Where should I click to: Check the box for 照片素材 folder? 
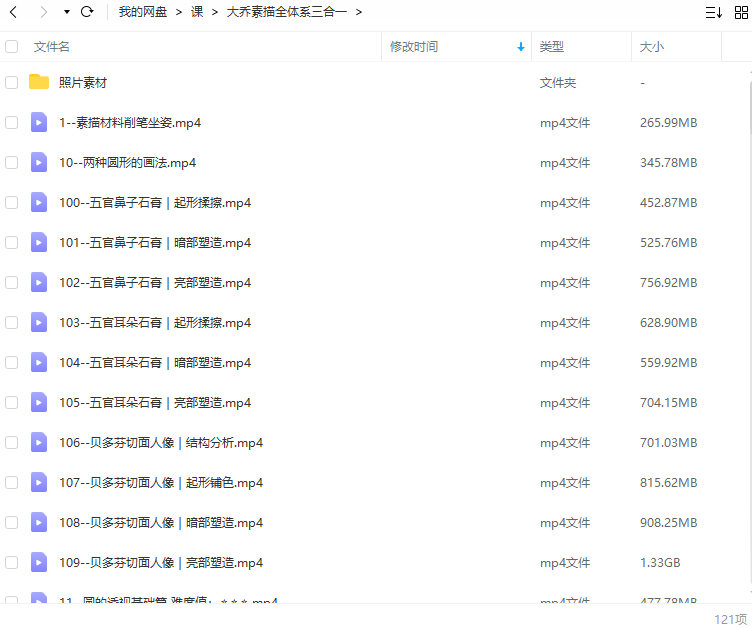click(x=12, y=82)
